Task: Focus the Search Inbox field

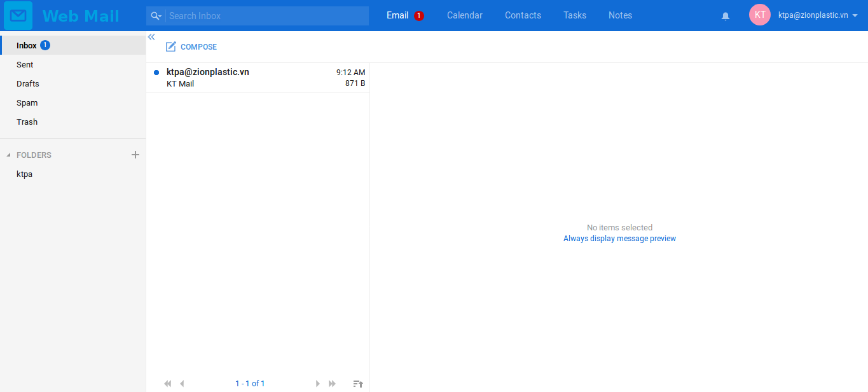Action: 267,16
